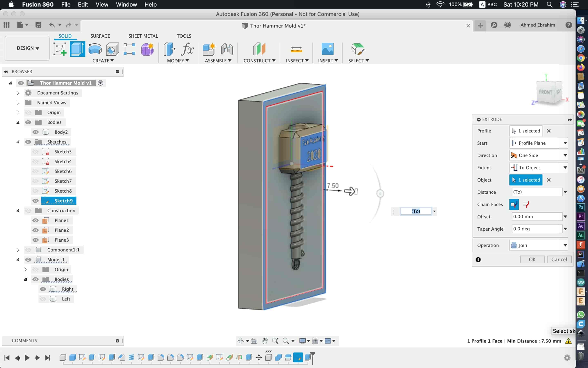Click the Insert image icon
Image resolution: width=588 pixels, height=368 pixels.
[x=327, y=49]
